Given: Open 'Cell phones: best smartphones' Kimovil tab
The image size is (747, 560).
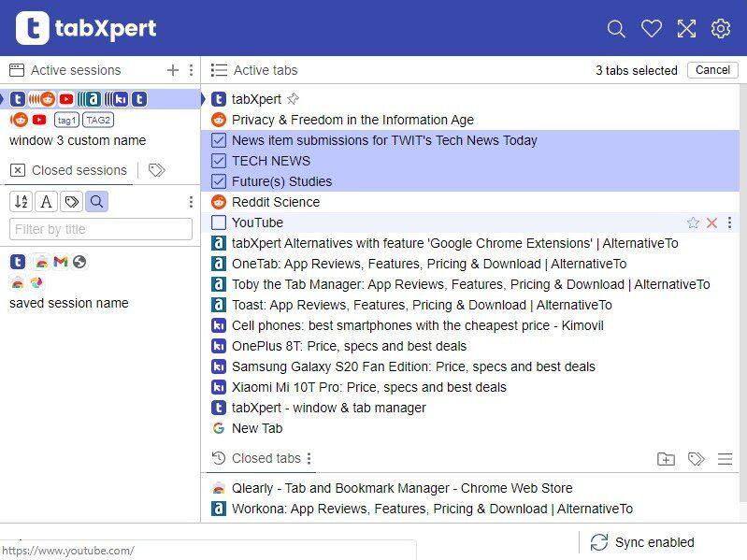Looking at the screenshot, I should pyautogui.click(x=470, y=325).
